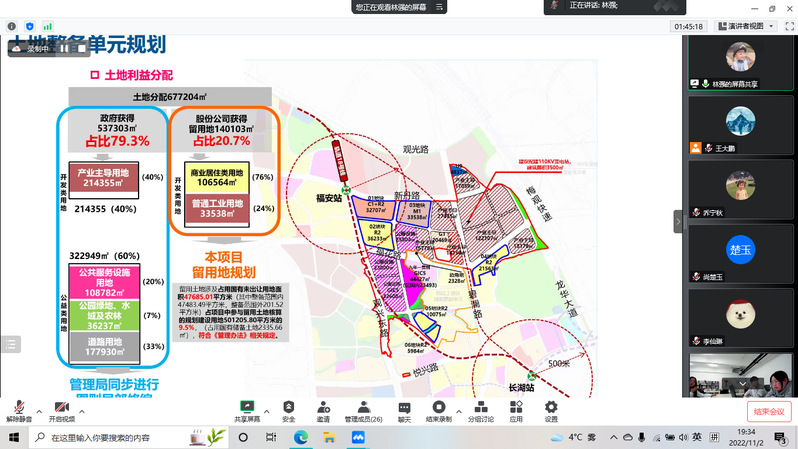Open the 聊天 chat panel

click(404, 408)
